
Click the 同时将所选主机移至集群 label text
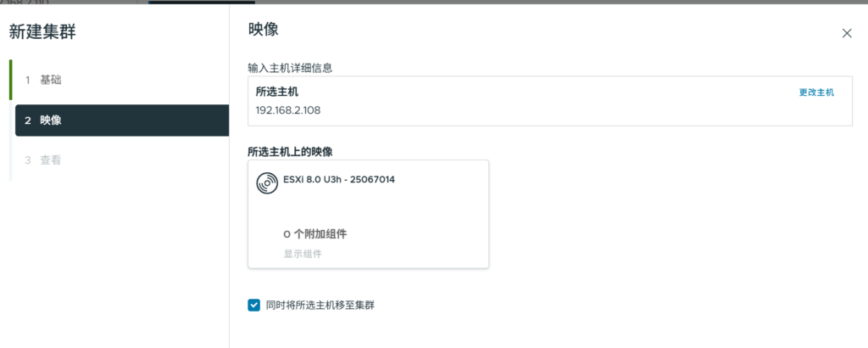[320, 305]
